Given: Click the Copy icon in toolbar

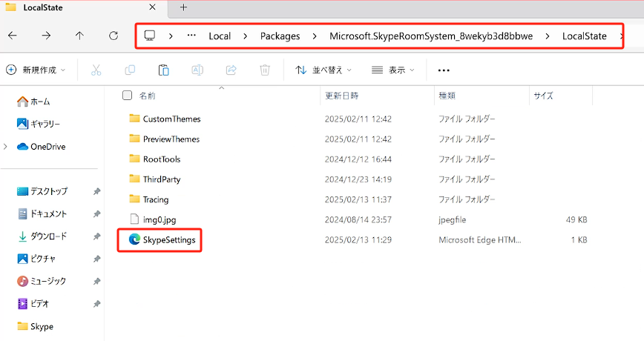Looking at the screenshot, I should (x=130, y=70).
